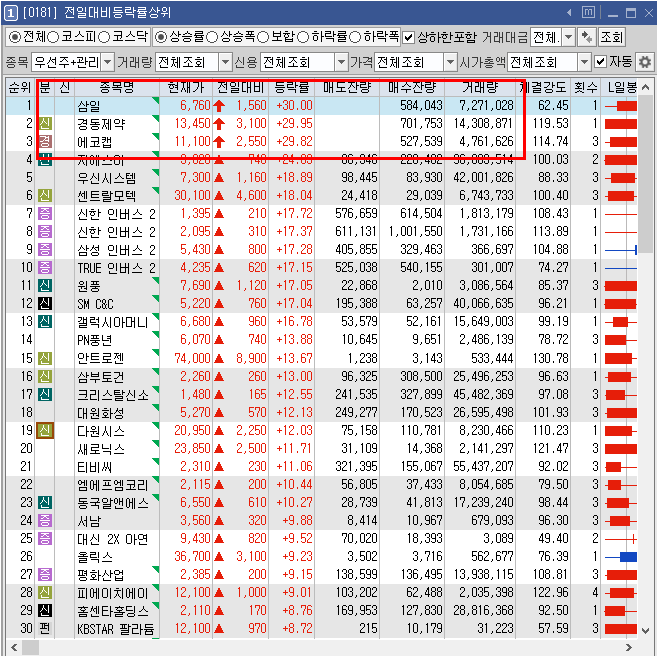This screenshot has width=657, height=656.
Task: Click the 거래량 column header
Action: tap(480, 87)
